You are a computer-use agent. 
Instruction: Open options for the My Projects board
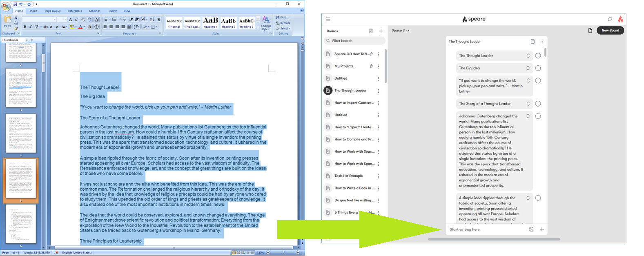[x=379, y=66]
